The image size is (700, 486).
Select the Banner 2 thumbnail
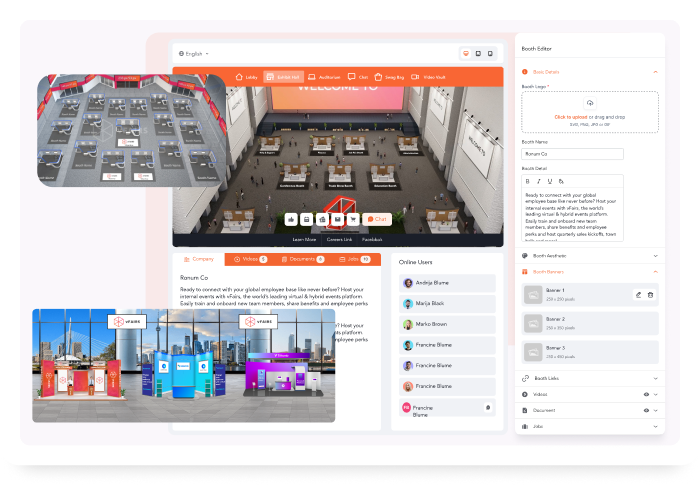click(x=534, y=322)
